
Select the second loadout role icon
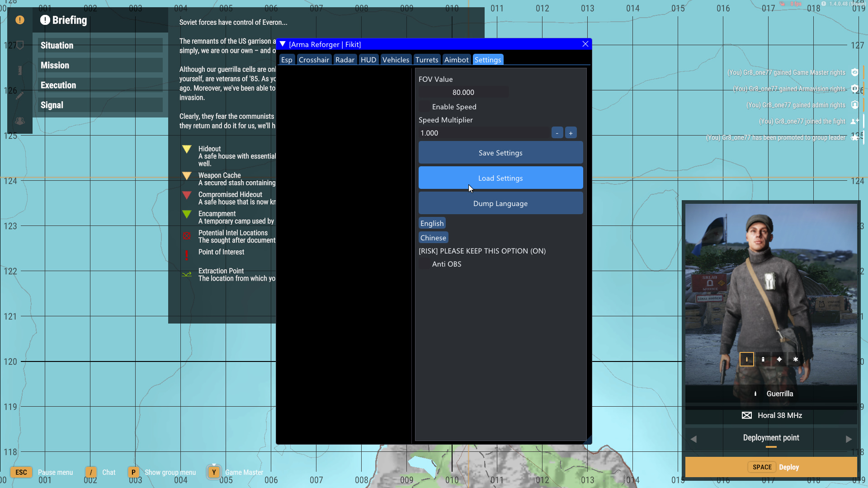coord(763,360)
